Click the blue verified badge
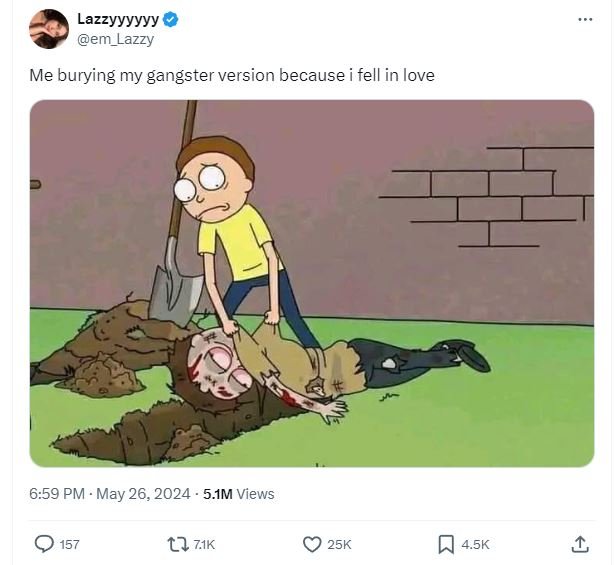 171,19
